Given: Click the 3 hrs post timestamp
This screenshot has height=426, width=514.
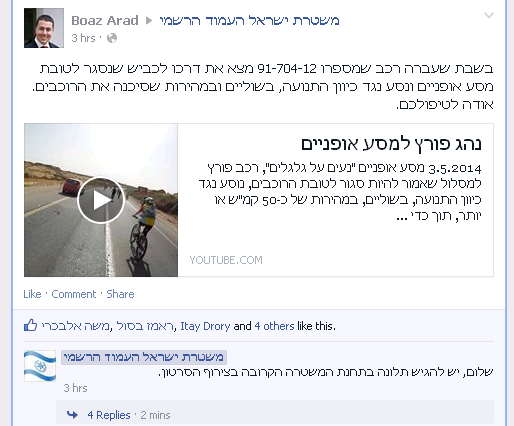Looking at the screenshot, I should [x=83, y=38].
